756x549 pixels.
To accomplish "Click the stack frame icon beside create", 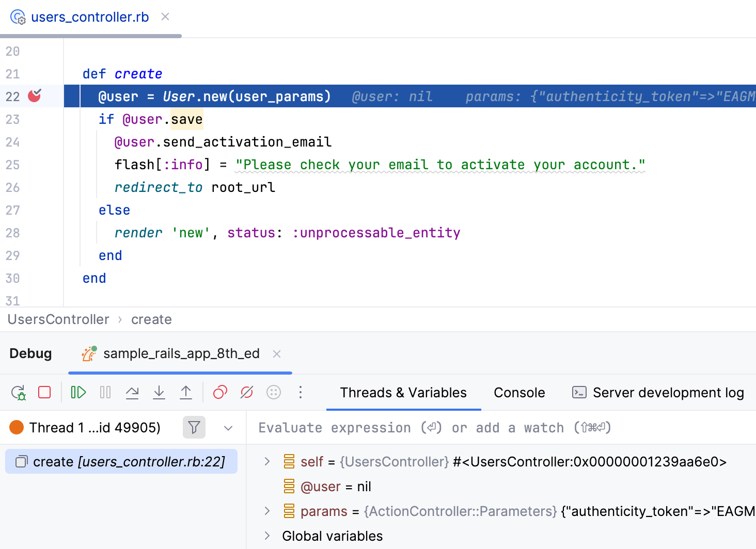I will (21, 461).
